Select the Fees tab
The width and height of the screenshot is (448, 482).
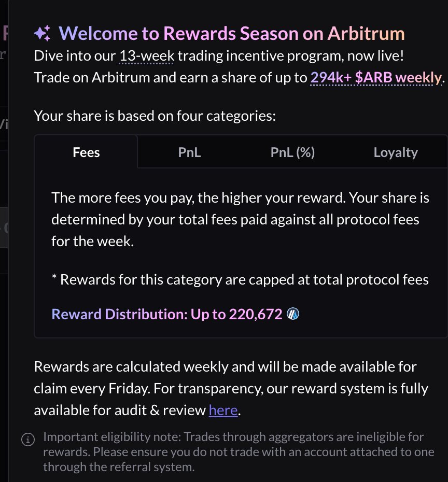click(x=86, y=152)
